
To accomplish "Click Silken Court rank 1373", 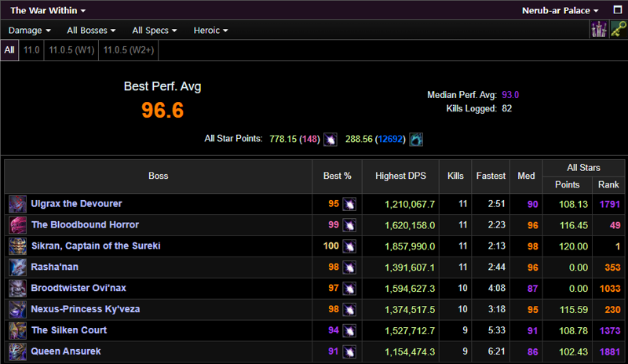I will pos(610,331).
